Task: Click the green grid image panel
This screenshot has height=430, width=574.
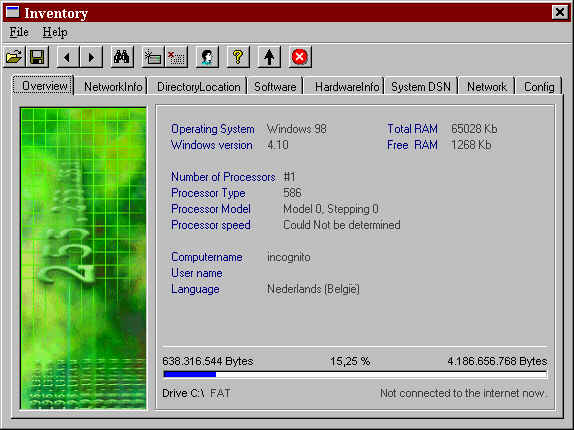Action: (83, 258)
